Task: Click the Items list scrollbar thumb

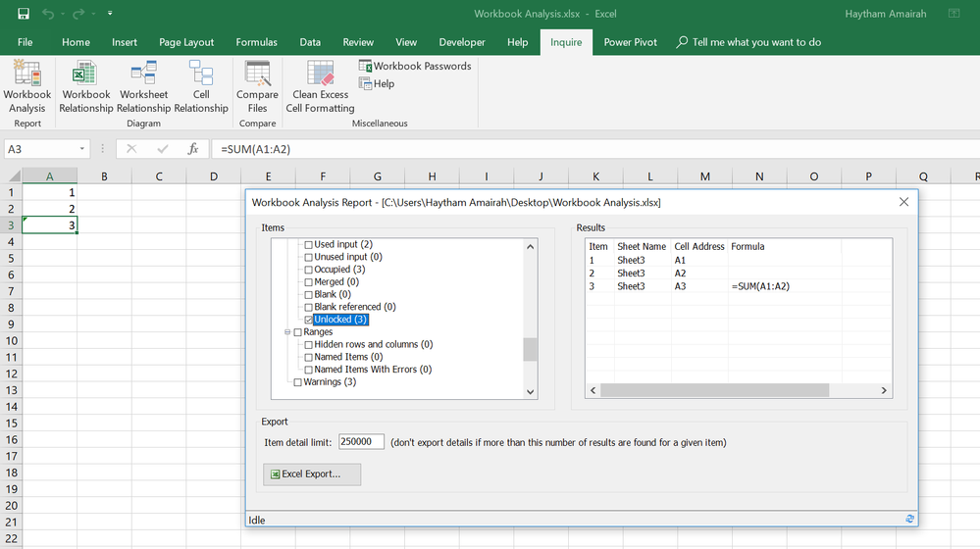Action: click(530, 349)
